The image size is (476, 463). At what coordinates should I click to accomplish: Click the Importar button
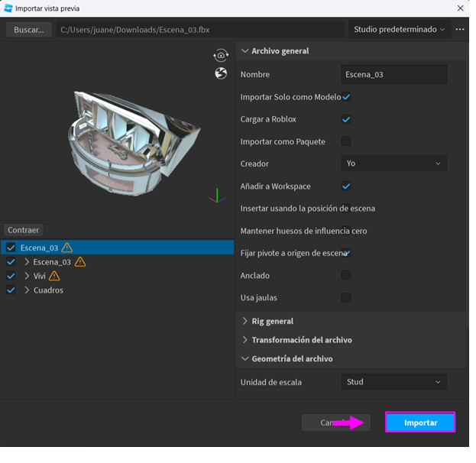pyautogui.click(x=420, y=423)
